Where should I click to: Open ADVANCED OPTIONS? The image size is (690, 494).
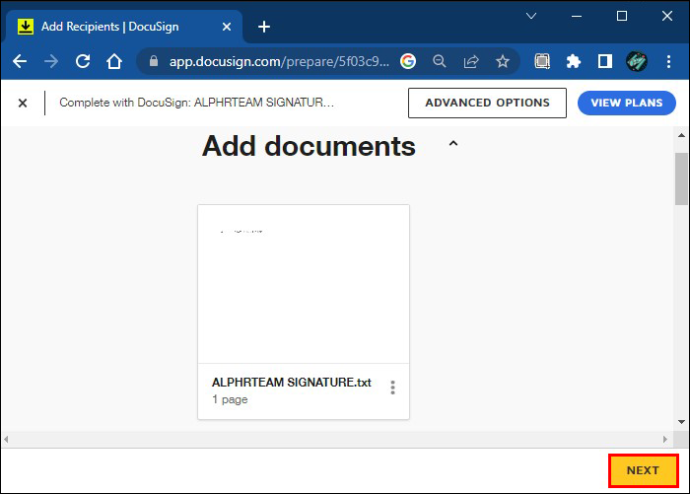coord(487,103)
